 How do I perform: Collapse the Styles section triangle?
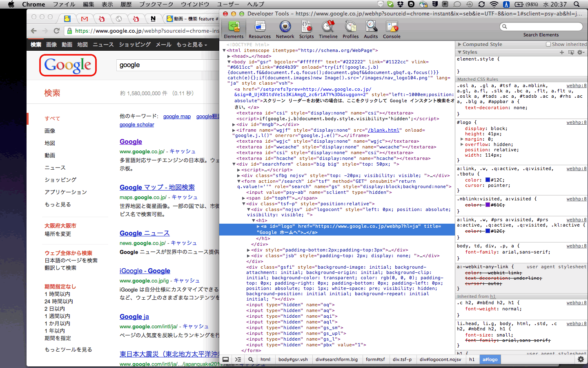point(459,52)
